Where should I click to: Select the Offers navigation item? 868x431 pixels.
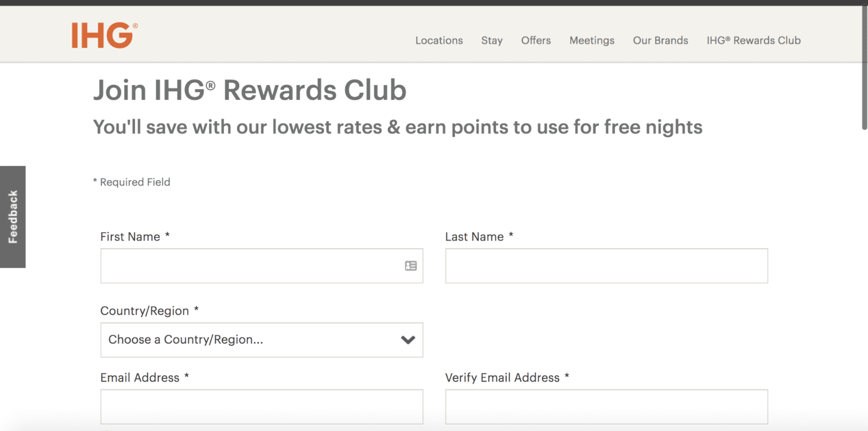535,40
